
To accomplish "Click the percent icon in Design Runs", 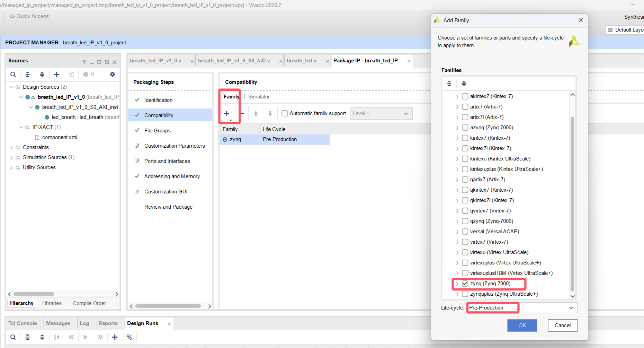I will click(129, 337).
